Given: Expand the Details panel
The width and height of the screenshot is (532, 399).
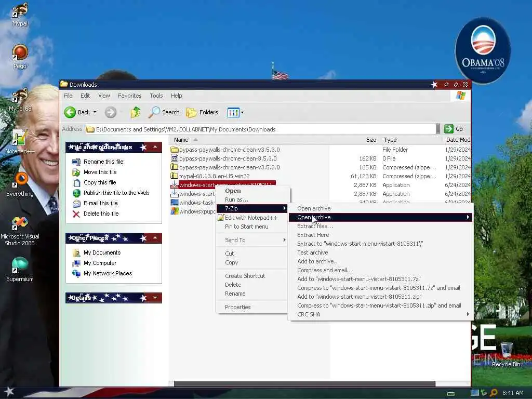Looking at the screenshot, I should pyautogui.click(x=155, y=298).
